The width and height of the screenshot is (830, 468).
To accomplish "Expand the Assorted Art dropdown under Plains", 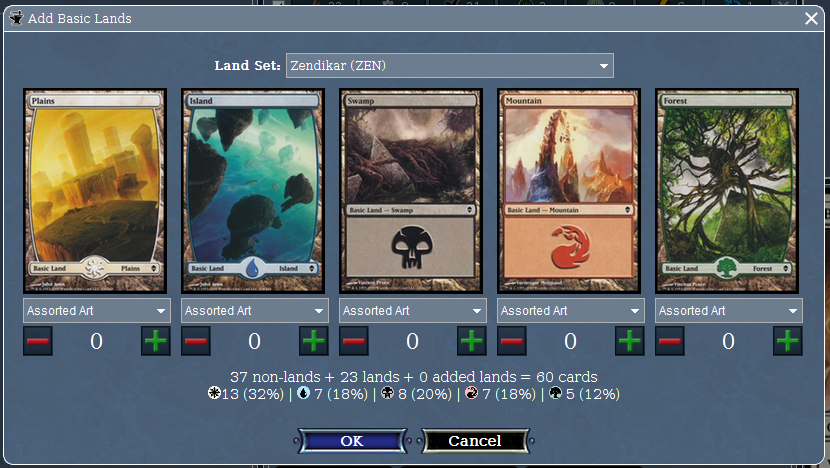I will [x=97, y=311].
